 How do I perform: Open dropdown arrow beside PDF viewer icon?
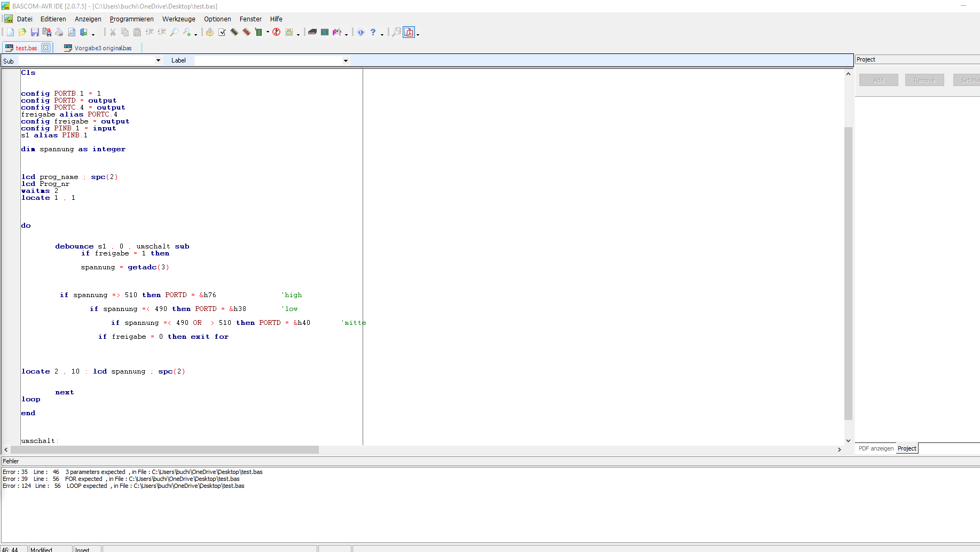[x=418, y=34]
